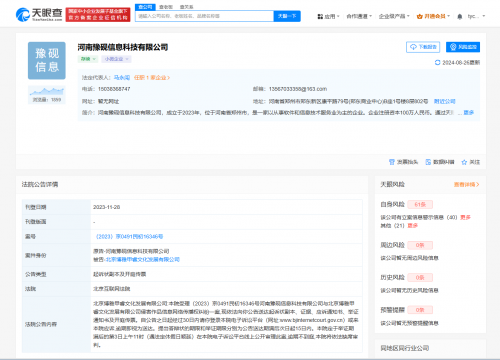Select the phone number 15038368747

114,89
